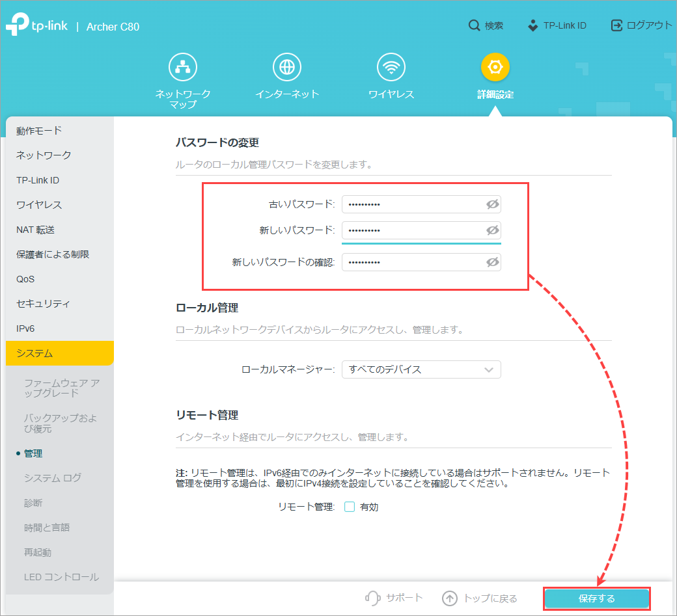Show the 古いパスワード field contents
The height and width of the screenshot is (616, 677).
493,204
